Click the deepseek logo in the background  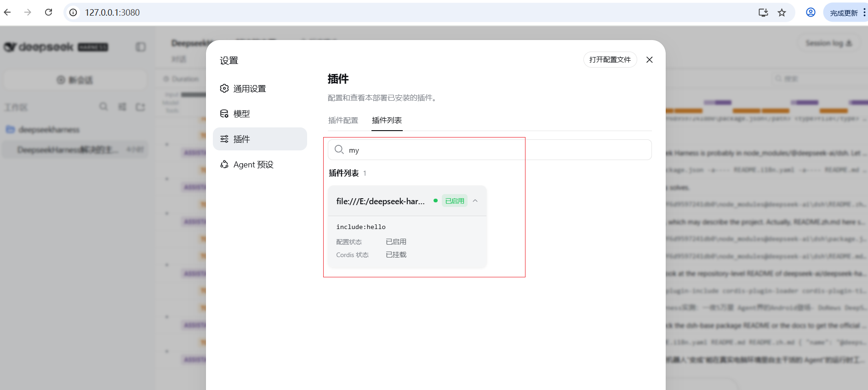point(56,47)
